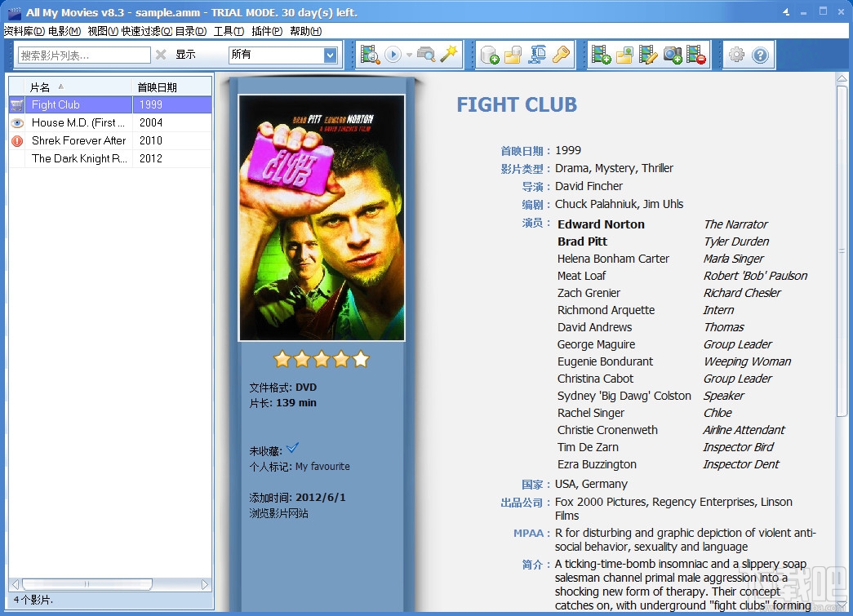853x616 pixels.
Task: Click the open database folder icon
Action: [513, 55]
